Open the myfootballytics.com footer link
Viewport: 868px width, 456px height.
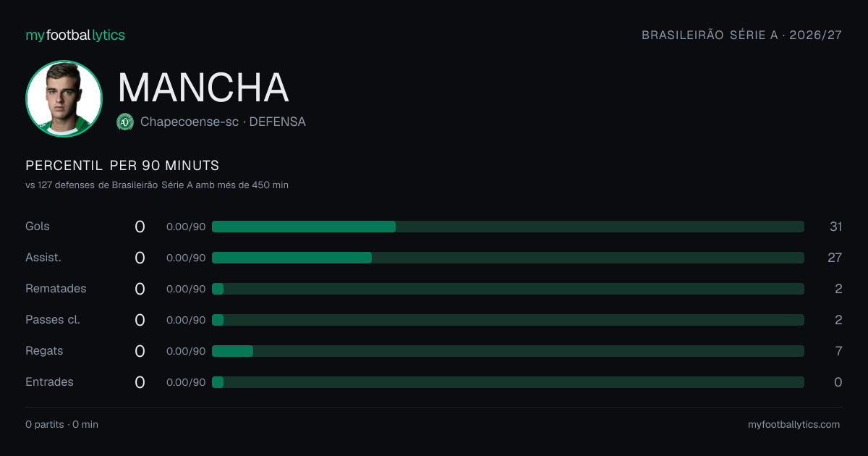(x=794, y=425)
